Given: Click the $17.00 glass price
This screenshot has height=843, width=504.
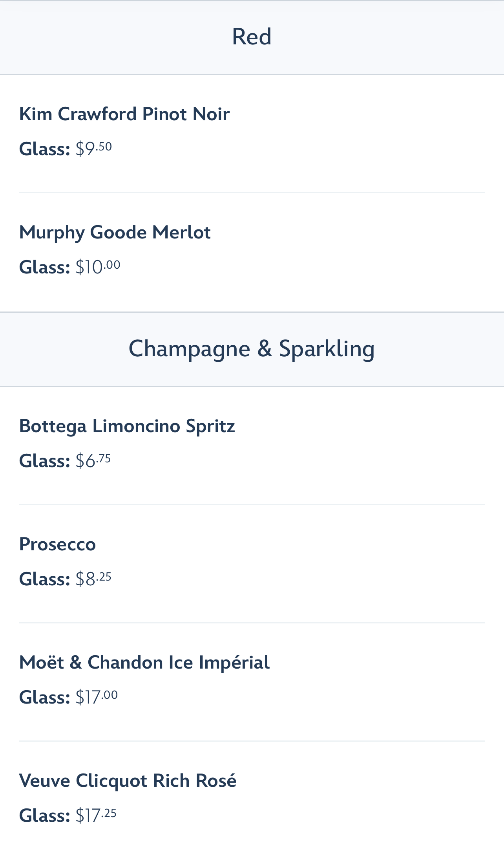Looking at the screenshot, I should click(x=97, y=697).
